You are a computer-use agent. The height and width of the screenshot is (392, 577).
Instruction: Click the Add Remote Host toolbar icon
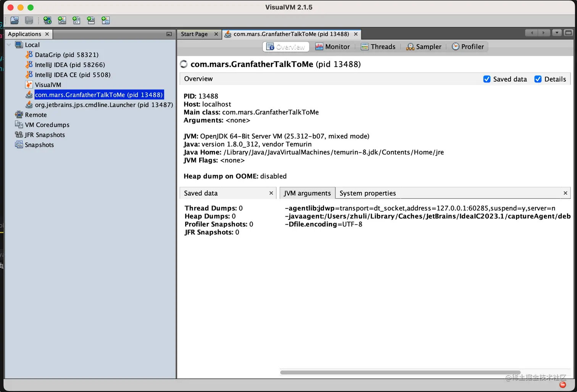[47, 20]
